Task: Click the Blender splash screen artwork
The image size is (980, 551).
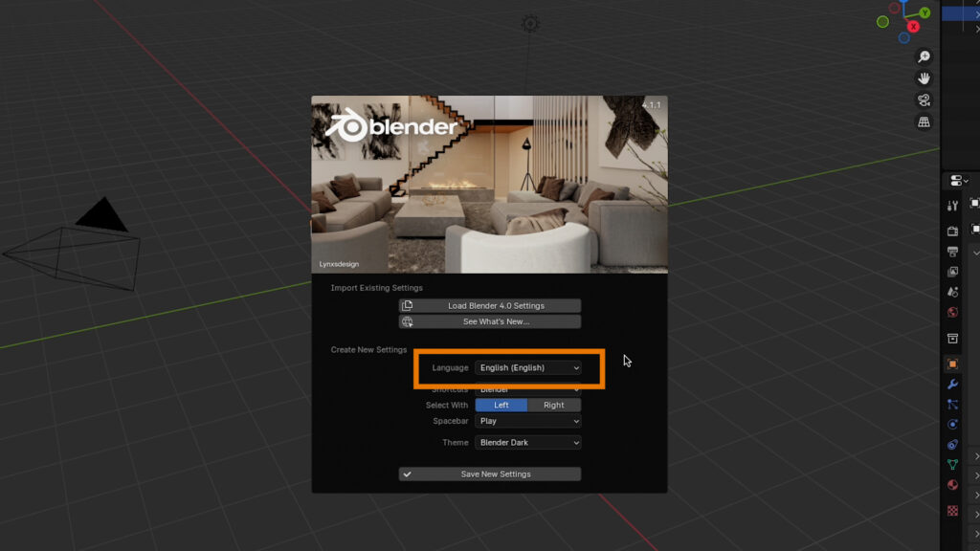Action: 489,185
